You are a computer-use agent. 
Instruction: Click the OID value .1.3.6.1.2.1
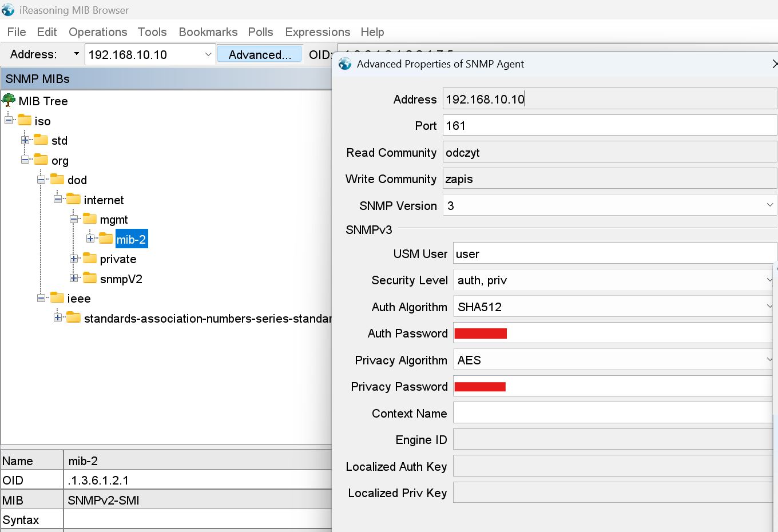(98, 480)
